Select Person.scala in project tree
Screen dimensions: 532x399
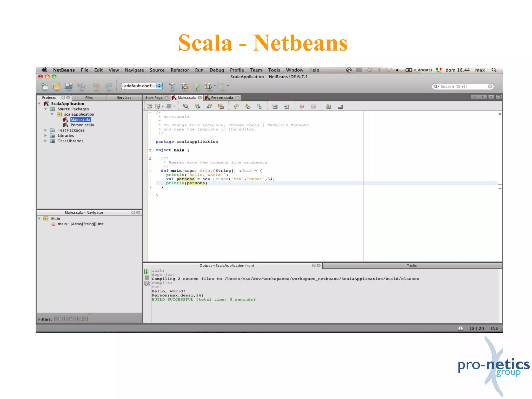coord(82,125)
